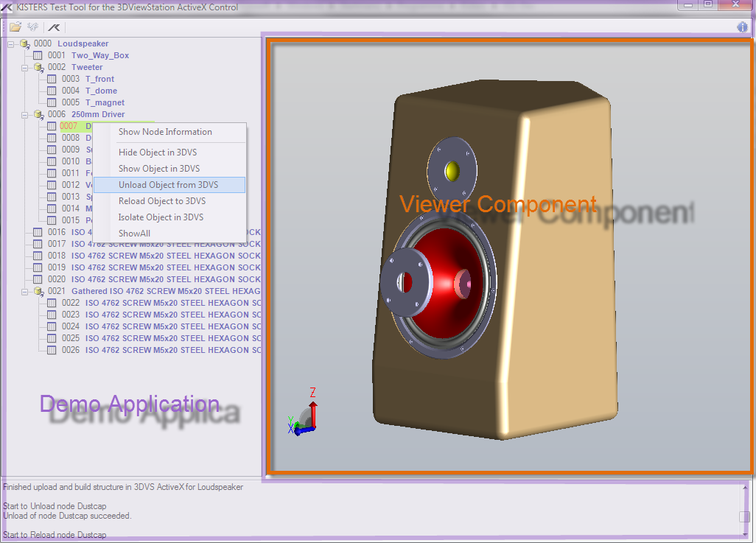The height and width of the screenshot is (543, 756).
Task: Click part icon of node 0024
Action: coord(52,327)
